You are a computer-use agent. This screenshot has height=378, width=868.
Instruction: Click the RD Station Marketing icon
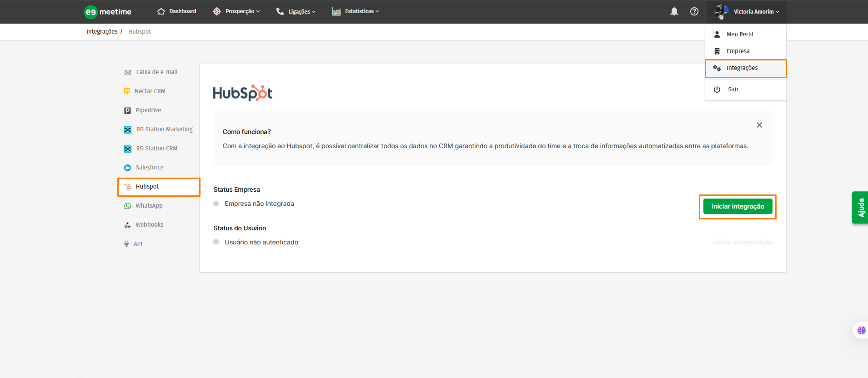pyautogui.click(x=128, y=129)
